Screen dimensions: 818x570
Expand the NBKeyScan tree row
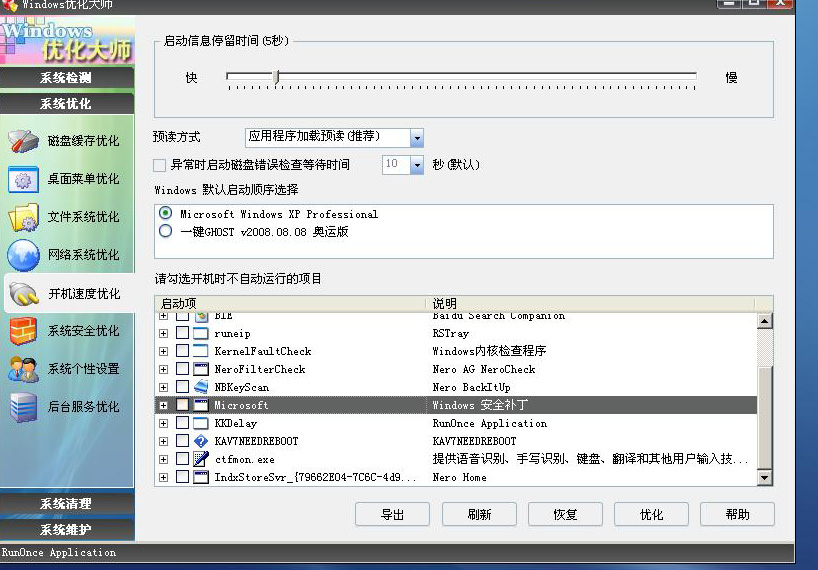click(x=163, y=387)
